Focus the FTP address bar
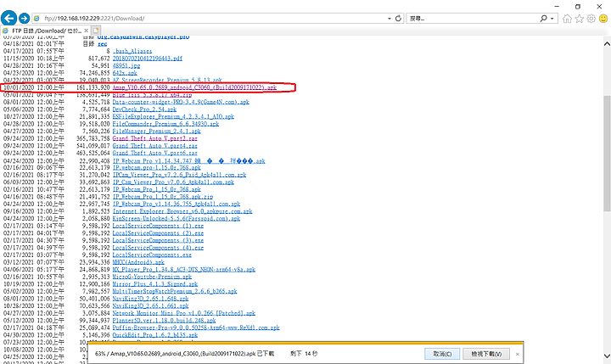 coord(210,19)
